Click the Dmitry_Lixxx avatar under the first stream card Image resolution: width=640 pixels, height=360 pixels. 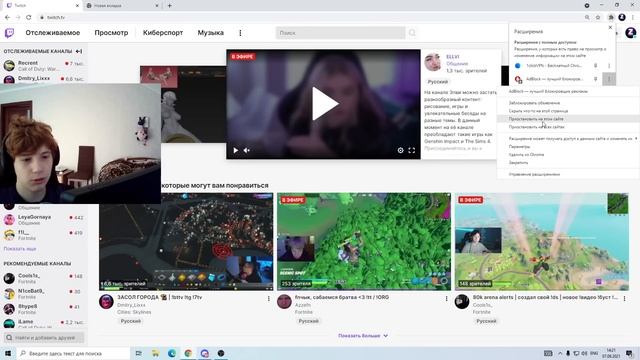(106, 302)
